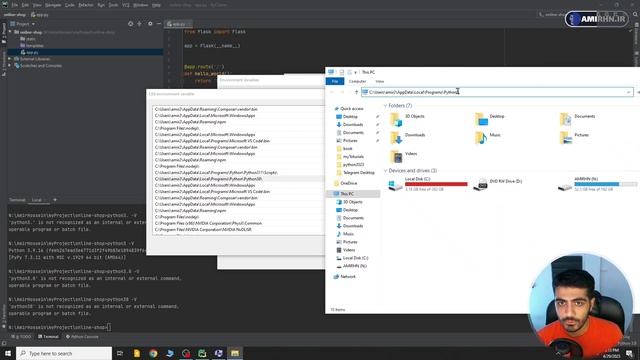Image resolution: width=640 pixels, height=360 pixels.
Task: Collapse the Folders (7) group
Action: [385, 106]
